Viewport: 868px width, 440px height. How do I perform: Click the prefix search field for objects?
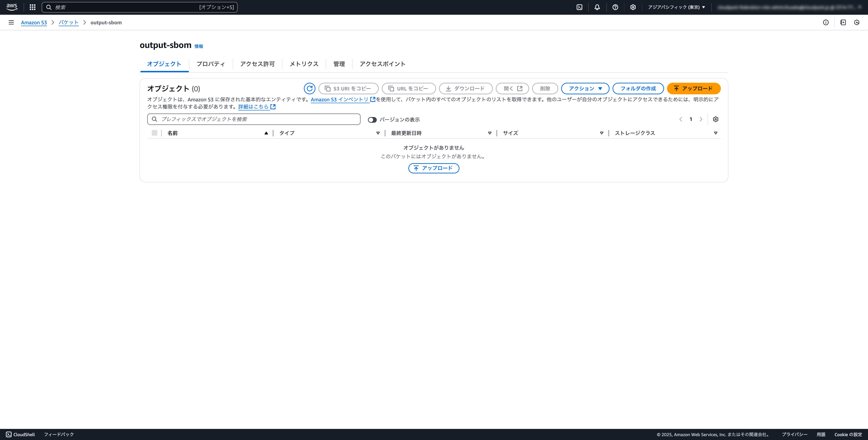pyautogui.click(x=253, y=119)
